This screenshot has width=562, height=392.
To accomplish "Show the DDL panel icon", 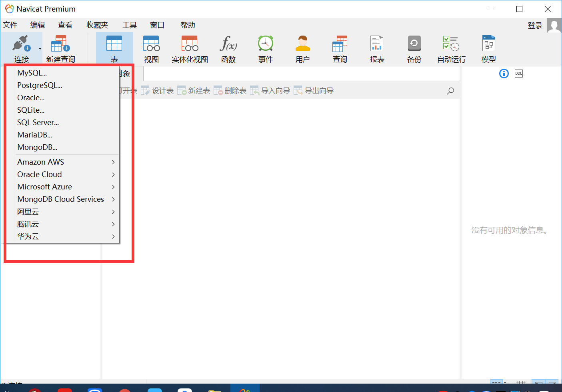I will [518, 74].
